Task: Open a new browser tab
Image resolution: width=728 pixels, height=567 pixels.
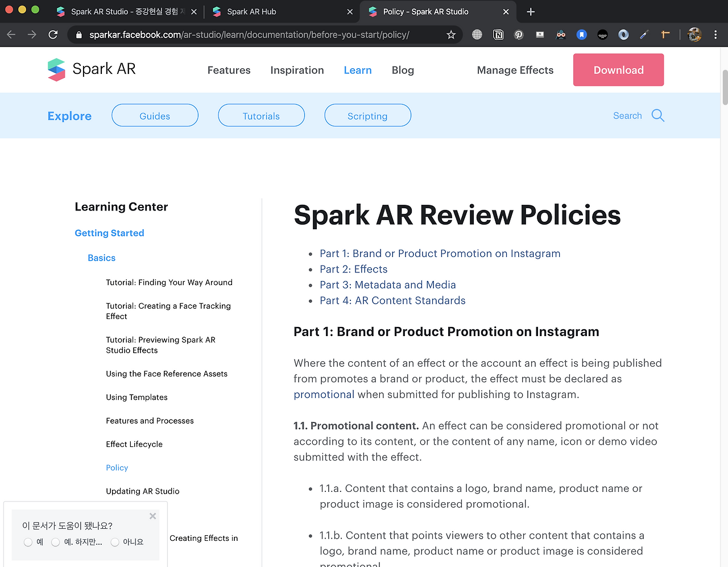Action: [531, 11]
